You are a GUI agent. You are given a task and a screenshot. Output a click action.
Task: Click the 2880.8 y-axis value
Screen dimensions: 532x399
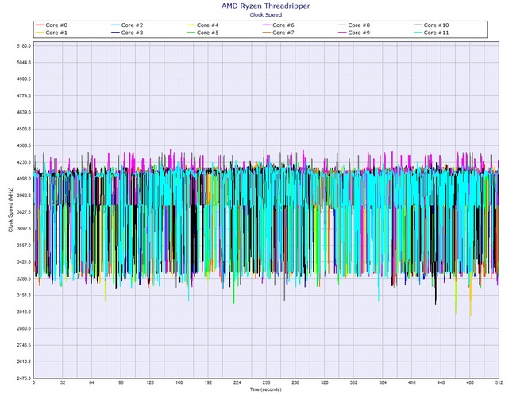point(24,329)
